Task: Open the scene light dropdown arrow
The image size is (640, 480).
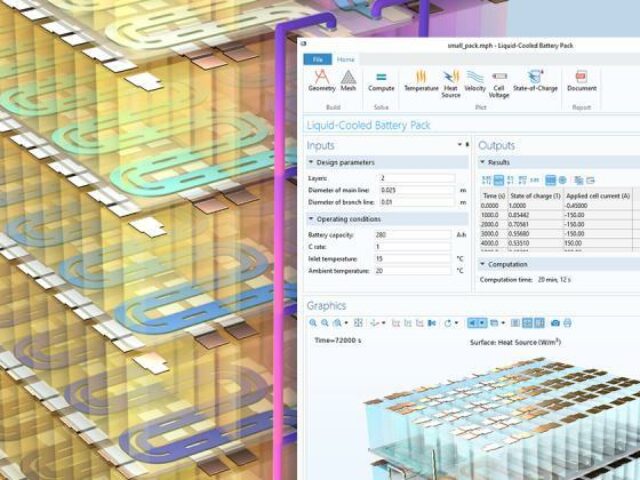Action: tap(482, 323)
